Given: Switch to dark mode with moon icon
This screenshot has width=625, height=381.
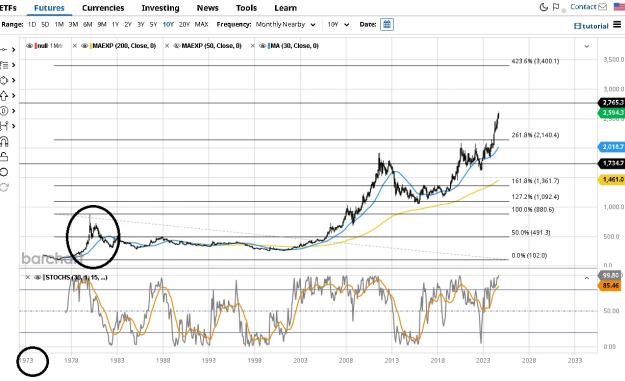Looking at the screenshot, I should 543,7.
